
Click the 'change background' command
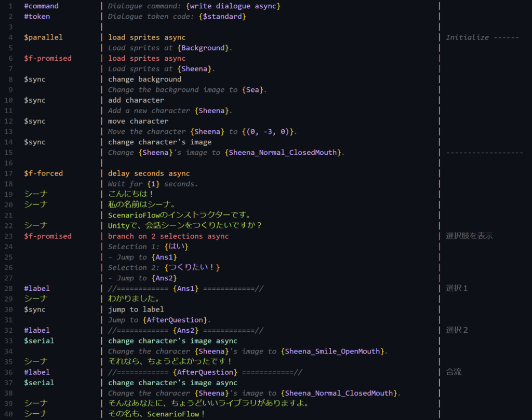[144, 79]
